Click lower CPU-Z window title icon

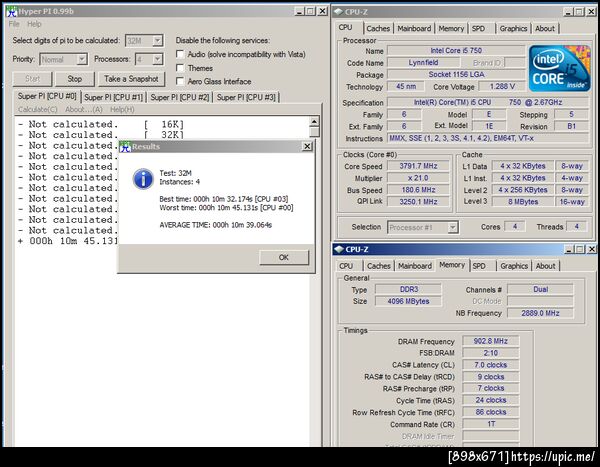(339, 249)
